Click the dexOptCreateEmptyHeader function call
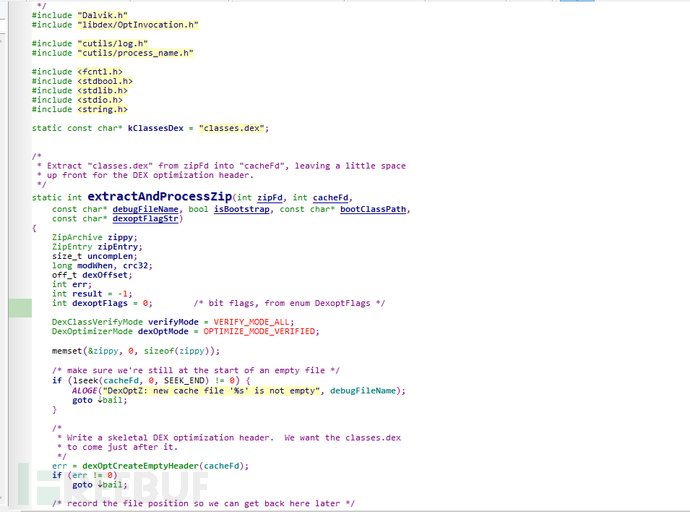 click(x=140, y=466)
